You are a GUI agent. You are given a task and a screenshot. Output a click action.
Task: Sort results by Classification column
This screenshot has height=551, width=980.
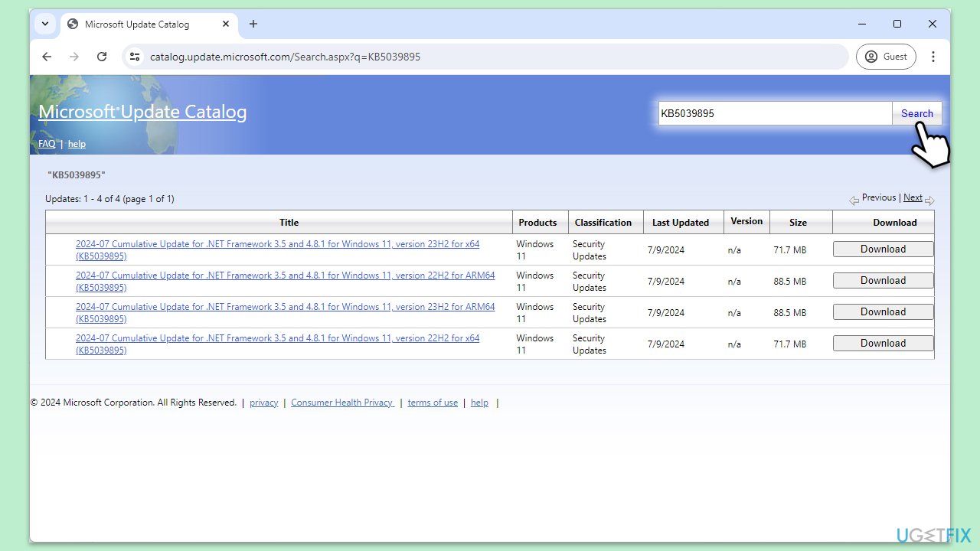coord(603,223)
